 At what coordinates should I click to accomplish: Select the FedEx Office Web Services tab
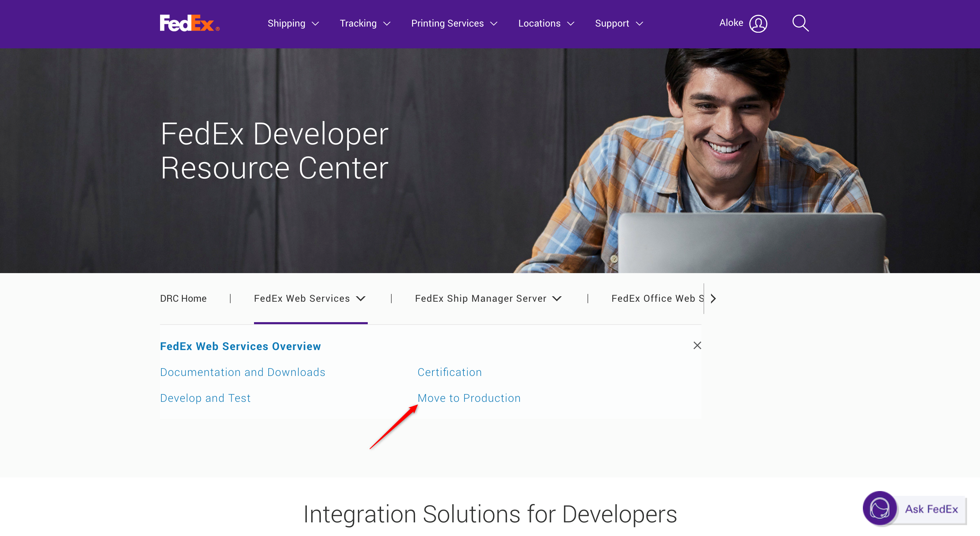(x=657, y=299)
